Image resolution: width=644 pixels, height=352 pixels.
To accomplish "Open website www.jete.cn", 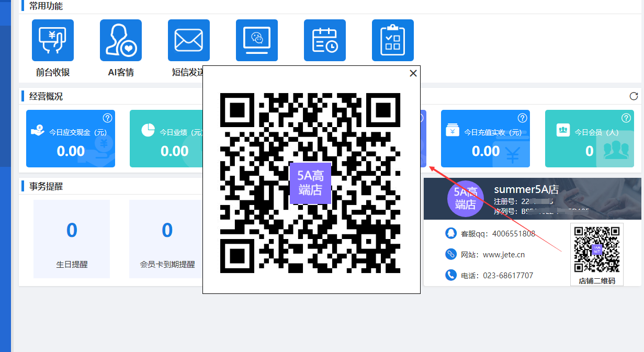I will 504,255.
